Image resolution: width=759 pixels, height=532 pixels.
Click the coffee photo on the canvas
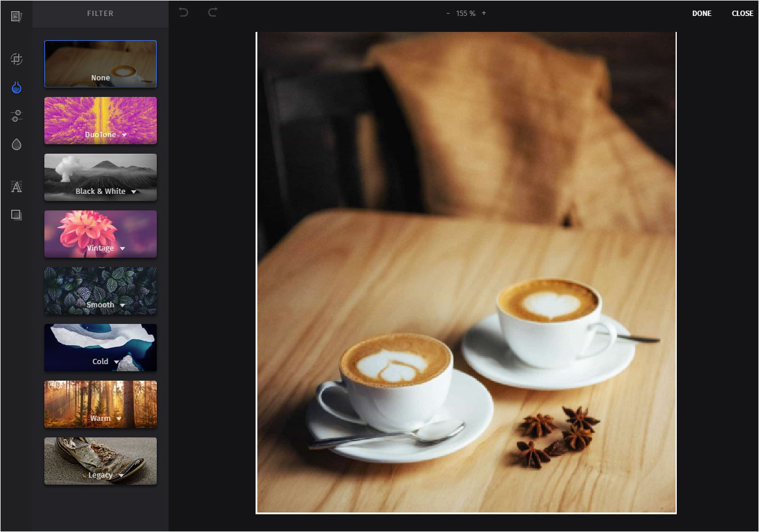pos(466,273)
